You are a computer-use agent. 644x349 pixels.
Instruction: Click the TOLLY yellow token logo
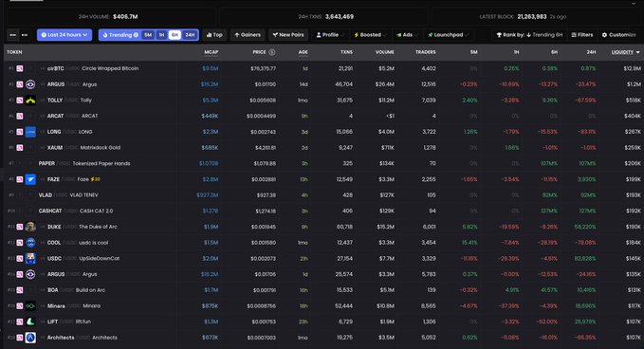30,101
